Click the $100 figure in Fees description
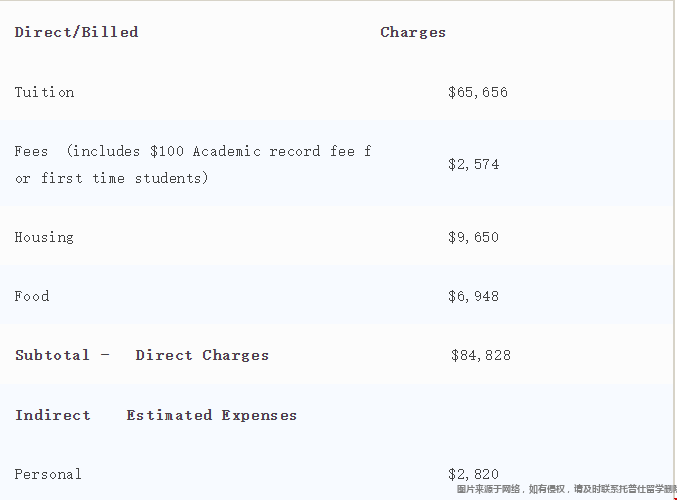Screen dimensions: 677x500 click(x=167, y=151)
